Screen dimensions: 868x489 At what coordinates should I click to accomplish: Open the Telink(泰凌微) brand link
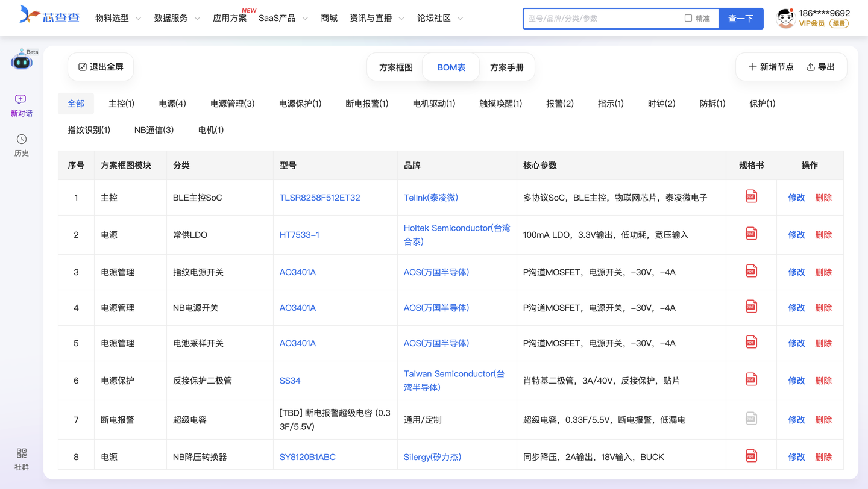[431, 198]
